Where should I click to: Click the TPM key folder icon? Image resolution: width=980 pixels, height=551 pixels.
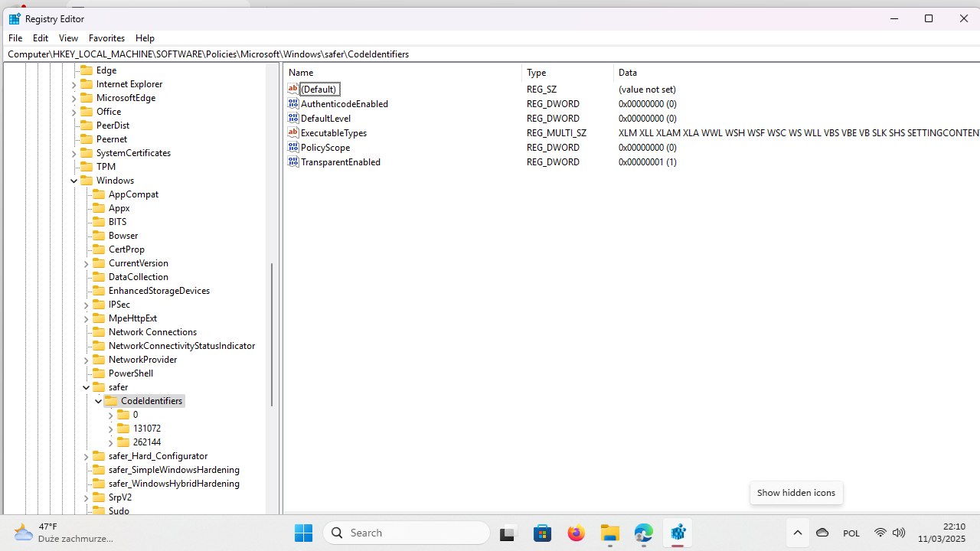(87, 166)
